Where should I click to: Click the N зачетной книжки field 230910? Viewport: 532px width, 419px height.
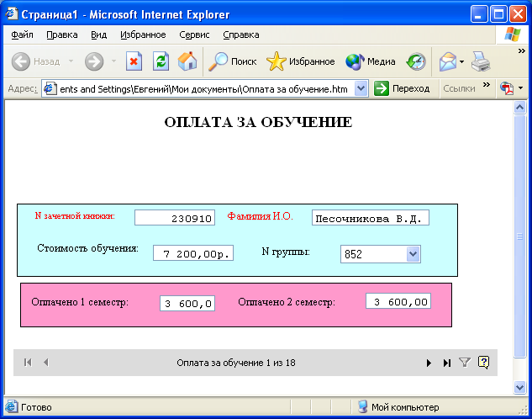pyautogui.click(x=175, y=218)
